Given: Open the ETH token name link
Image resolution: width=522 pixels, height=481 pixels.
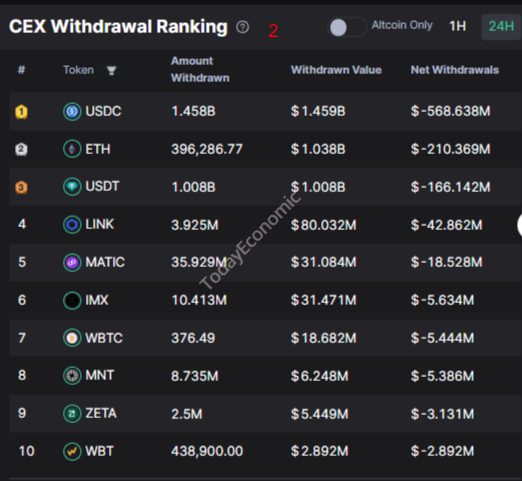Looking at the screenshot, I should pos(98,149).
